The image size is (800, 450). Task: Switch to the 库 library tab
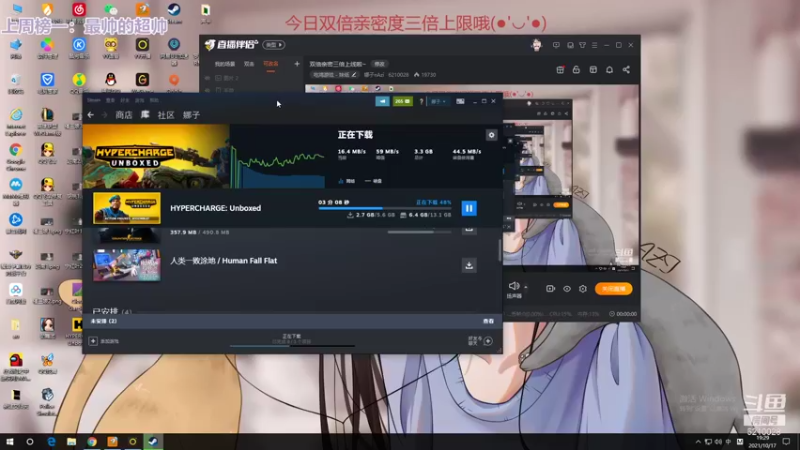(x=145, y=115)
